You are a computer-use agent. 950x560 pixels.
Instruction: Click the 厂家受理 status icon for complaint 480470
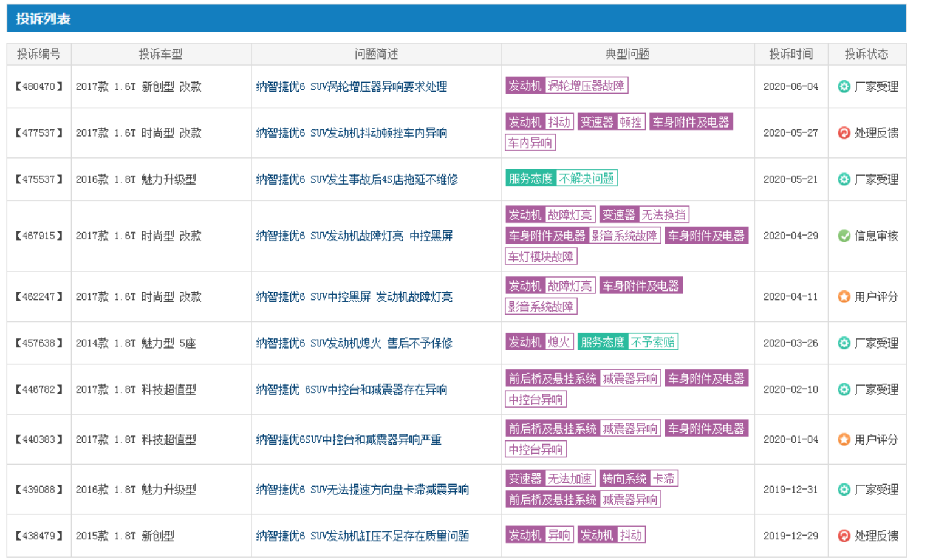(x=844, y=87)
